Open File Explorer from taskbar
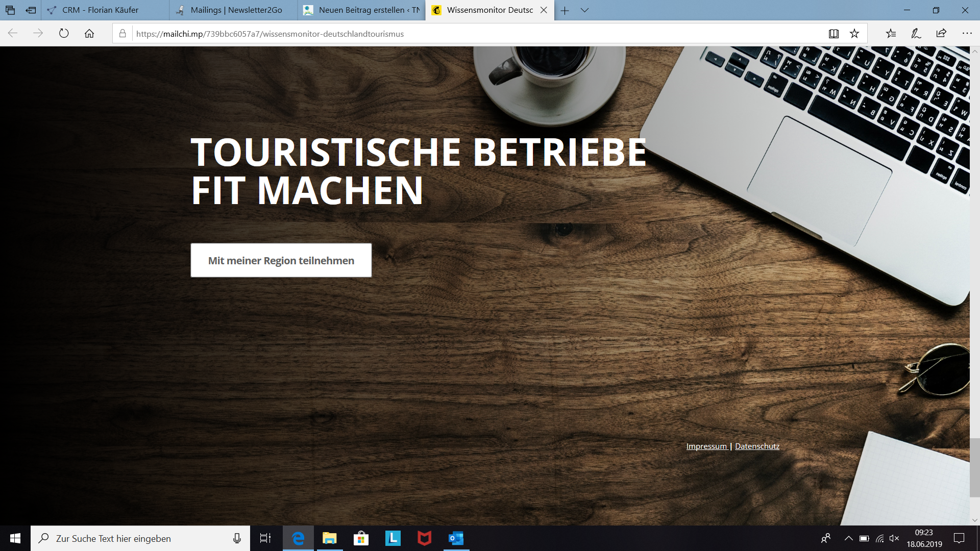This screenshot has height=551, width=980. (x=330, y=538)
